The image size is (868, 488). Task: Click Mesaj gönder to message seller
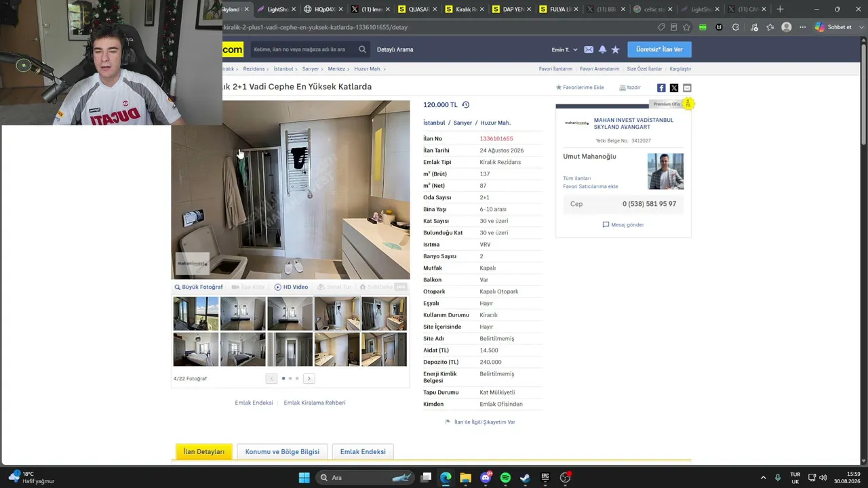pyautogui.click(x=623, y=225)
